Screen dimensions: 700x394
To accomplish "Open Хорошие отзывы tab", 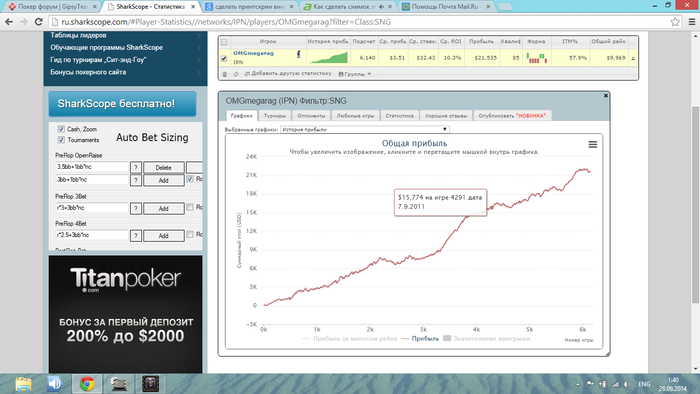I will point(446,116).
